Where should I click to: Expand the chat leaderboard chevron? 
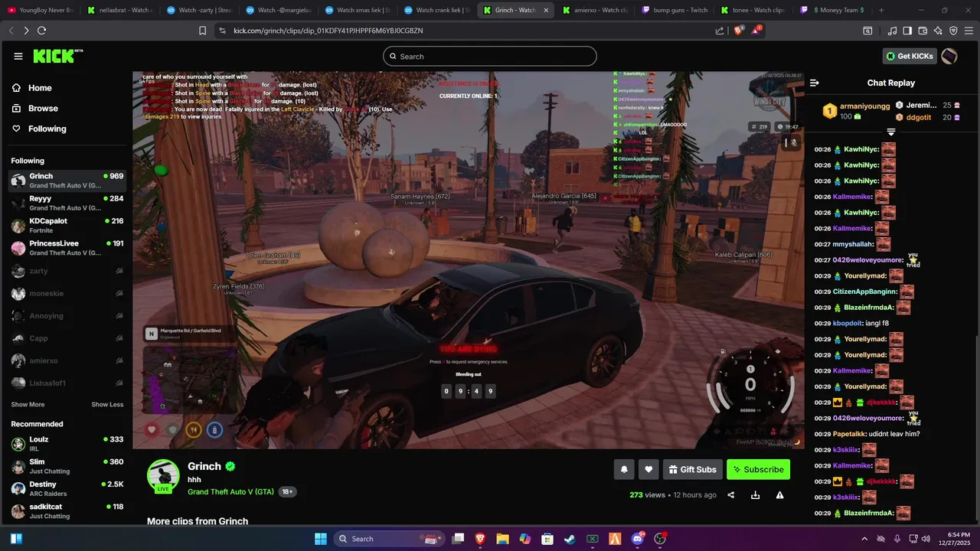tap(890, 132)
